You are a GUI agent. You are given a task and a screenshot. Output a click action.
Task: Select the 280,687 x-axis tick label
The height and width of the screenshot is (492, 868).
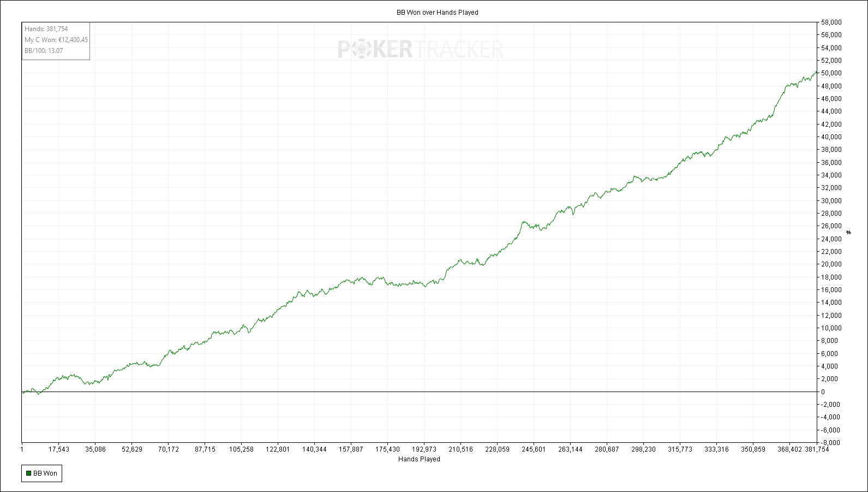click(607, 449)
